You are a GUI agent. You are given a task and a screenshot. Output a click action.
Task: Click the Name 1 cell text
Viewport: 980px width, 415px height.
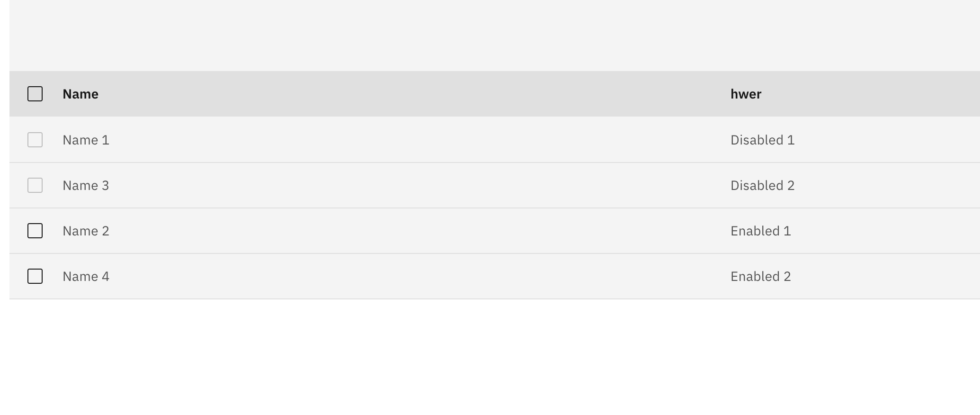pyautogui.click(x=86, y=140)
